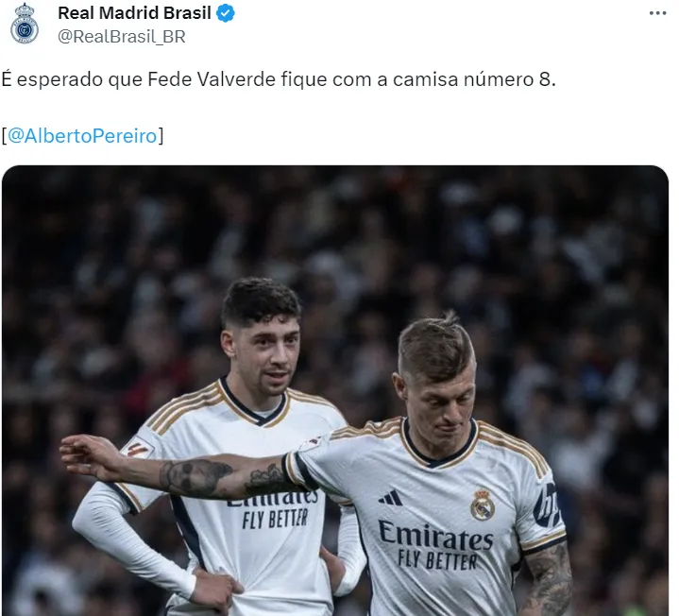Open the Real Madrid Brasil display name
679x616 pixels.
click(x=134, y=13)
